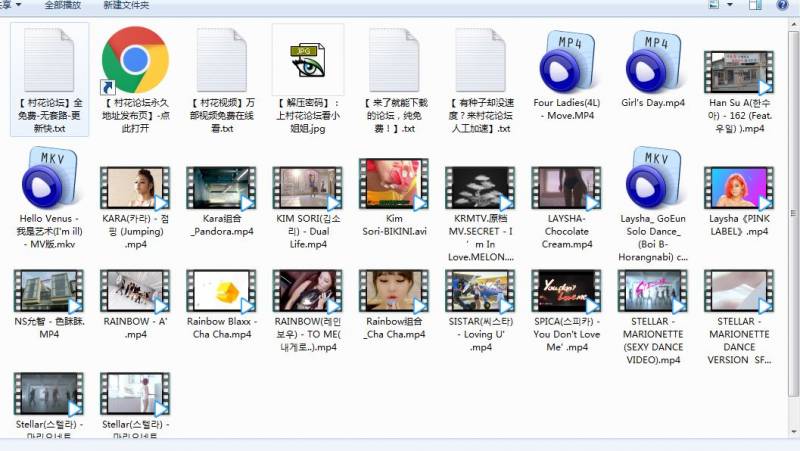Select SISTAR - Loving U'.mp4 video
This screenshot has height=451, width=800.
pos(481,311)
